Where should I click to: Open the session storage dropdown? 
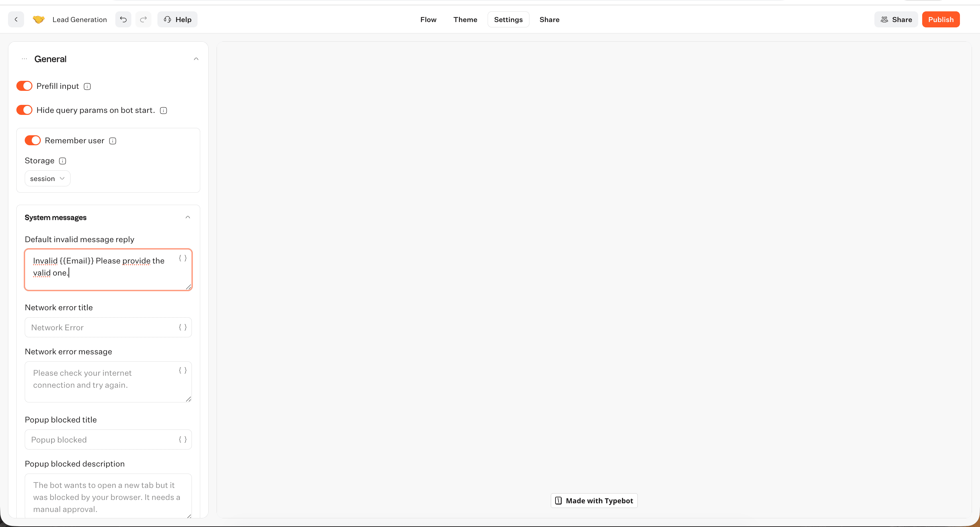click(47, 179)
